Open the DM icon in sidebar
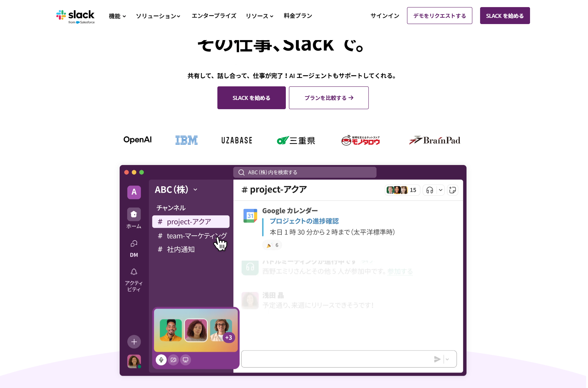Screen dimensions: 588x388 tap(134, 244)
